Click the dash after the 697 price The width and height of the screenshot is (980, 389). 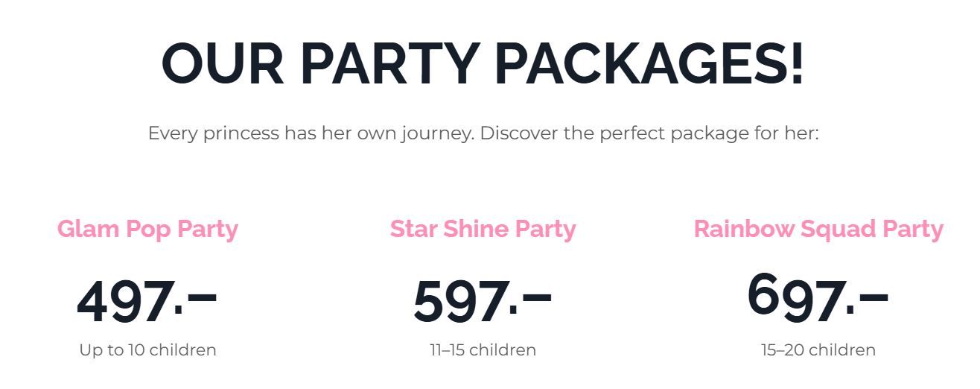874,294
